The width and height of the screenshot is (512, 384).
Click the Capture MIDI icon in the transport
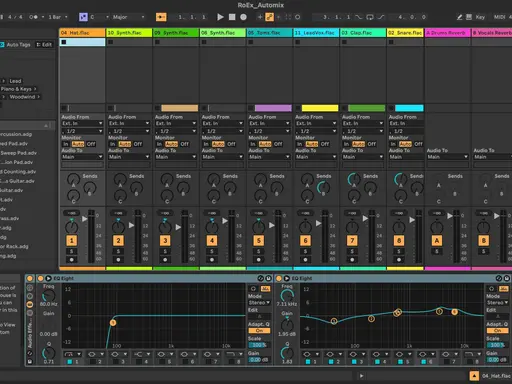pos(288,17)
